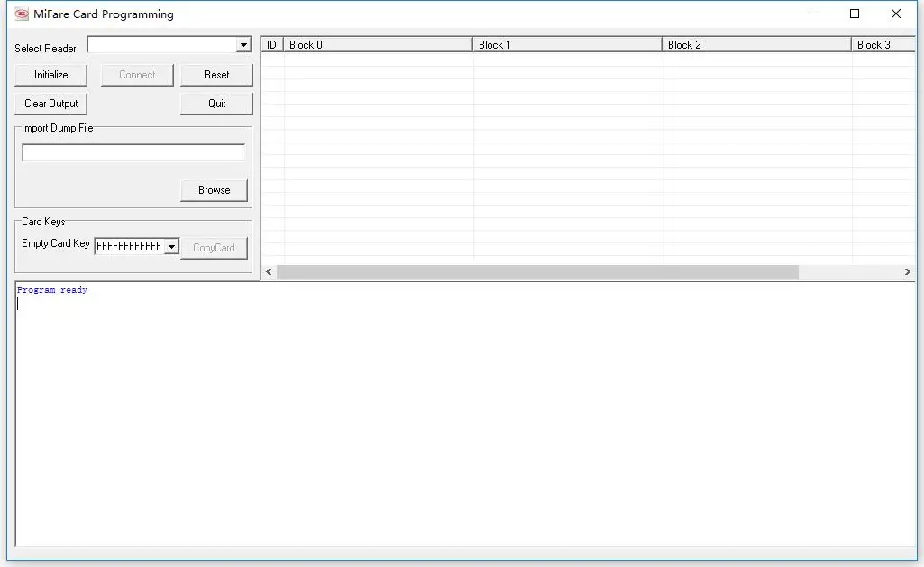
Task: Click the MiFare app icon in title bar
Action: tap(22, 14)
